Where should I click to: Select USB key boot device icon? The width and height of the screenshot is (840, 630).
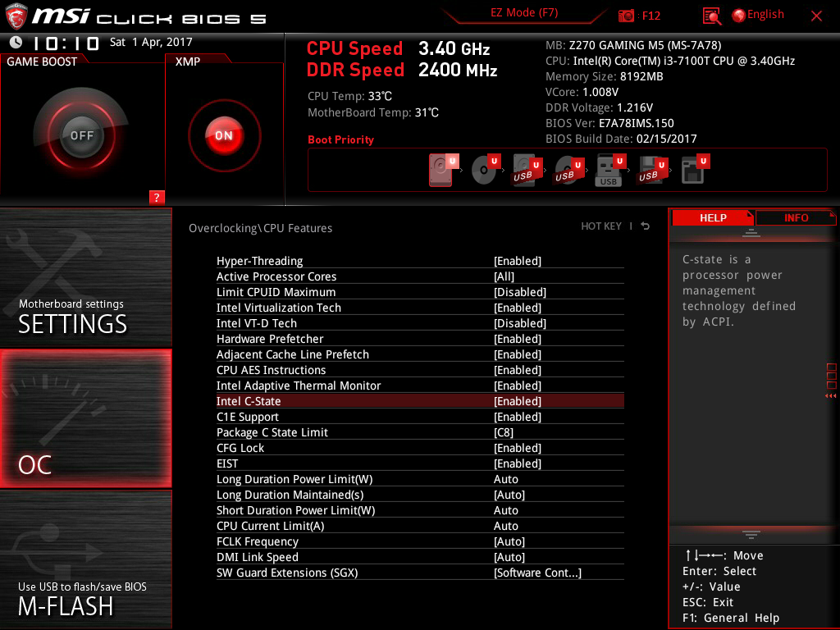pyautogui.click(x=610, y=170)
